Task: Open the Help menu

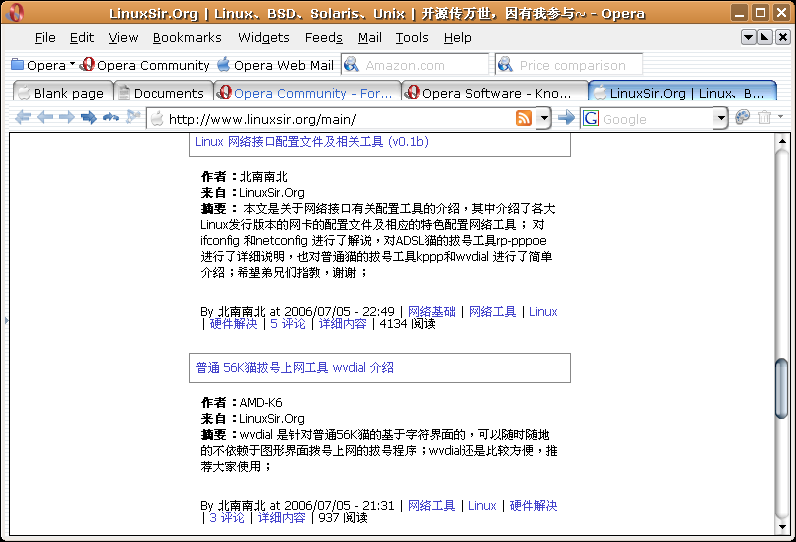Action: coord(457,38)
